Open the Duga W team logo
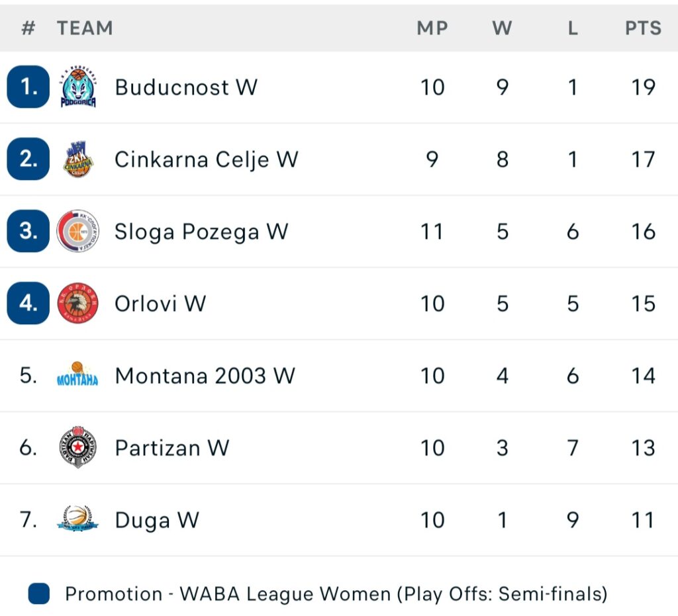This screenshot has width=678, height=616. pyautogui.click(x=78, y=518)
